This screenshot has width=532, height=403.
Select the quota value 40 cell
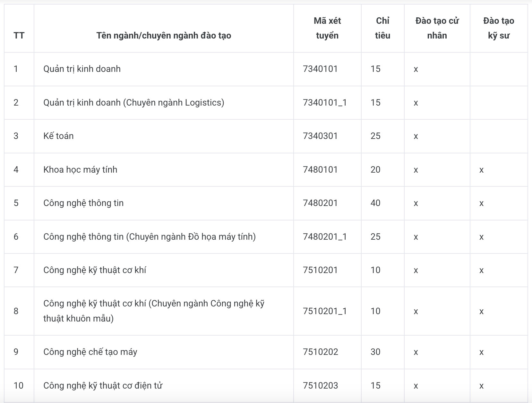[375, 203]
